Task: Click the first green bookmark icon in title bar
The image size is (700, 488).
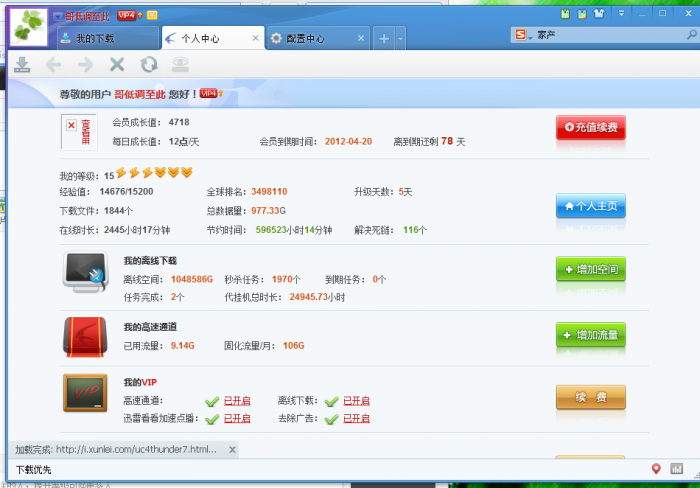Action: tap(565, 14)
